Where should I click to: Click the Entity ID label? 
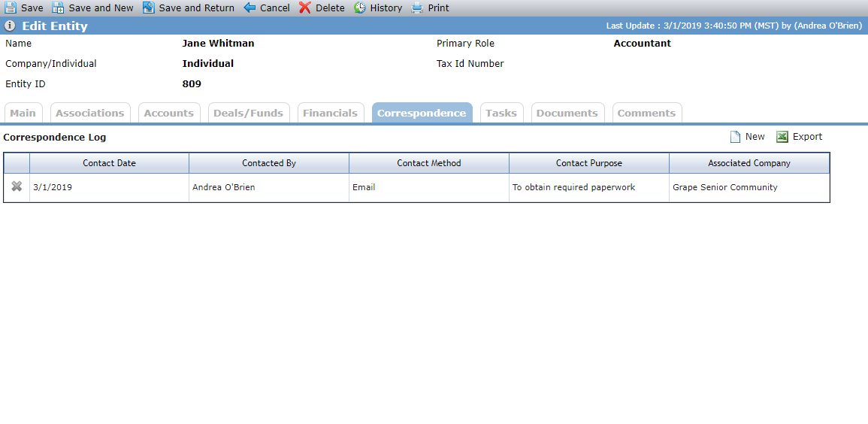coord(26,84)
